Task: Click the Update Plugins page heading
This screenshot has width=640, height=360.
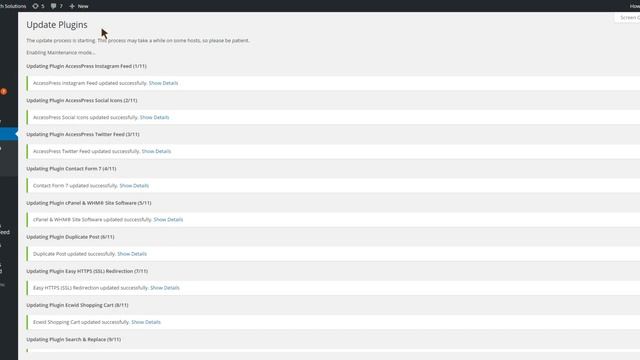Action: [57, 24]
